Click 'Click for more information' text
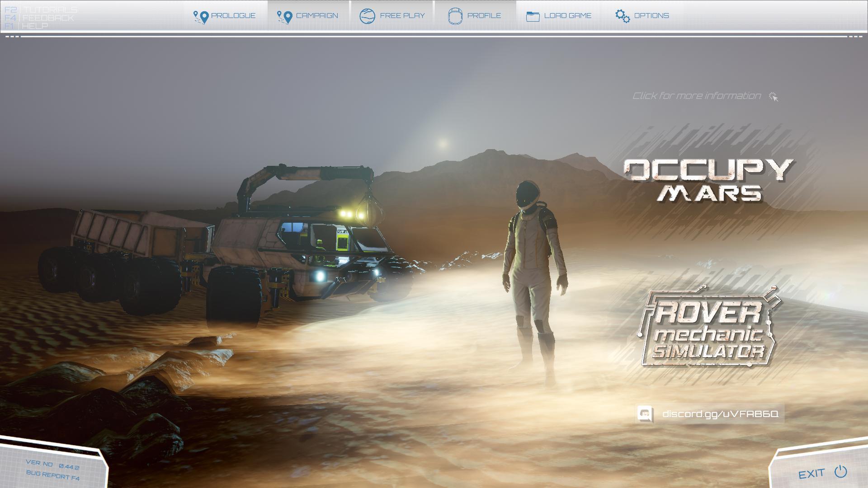The width and height of the screenshot is (868, 488). (x=697, y=96)
